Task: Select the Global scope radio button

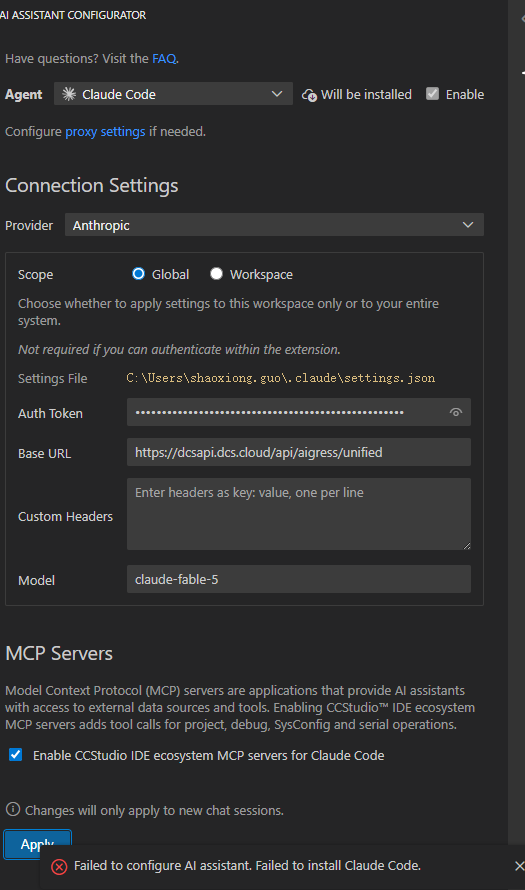Action: [x=138, y=274]
